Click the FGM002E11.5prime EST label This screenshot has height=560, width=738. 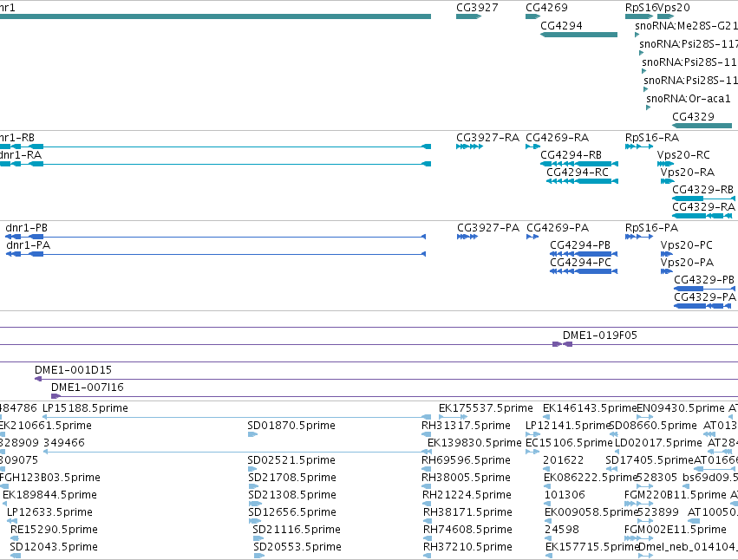pos(676,530)
